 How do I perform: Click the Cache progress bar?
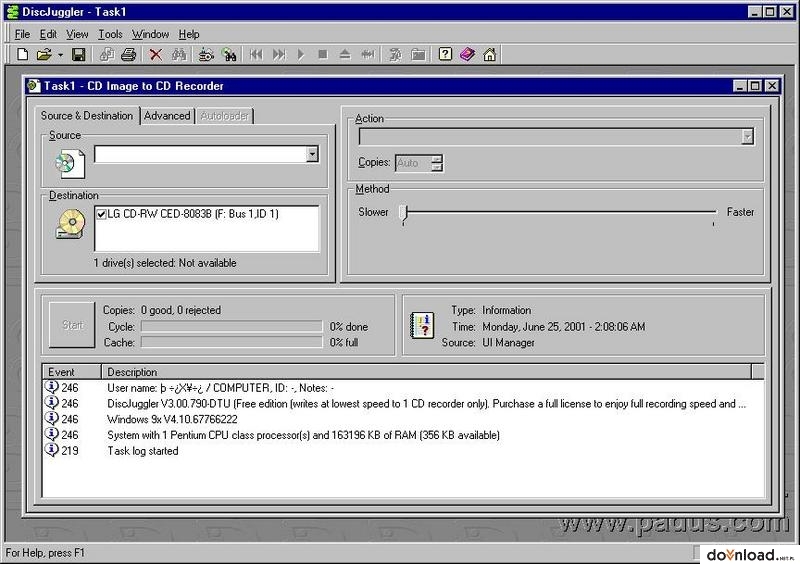pos(232,342)
